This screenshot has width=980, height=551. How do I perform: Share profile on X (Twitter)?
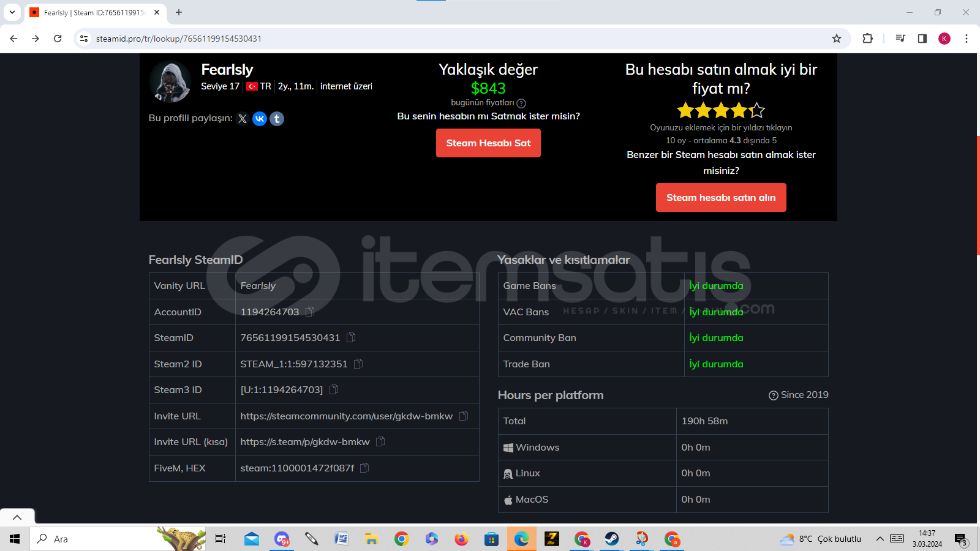(243, 119)
